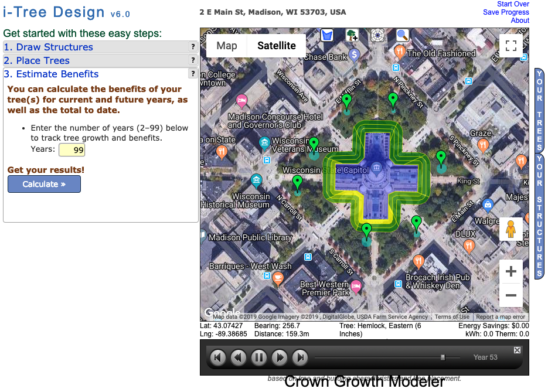
Task: Click The Old Fashioned restaurant marker
Action: click(400, 52)
